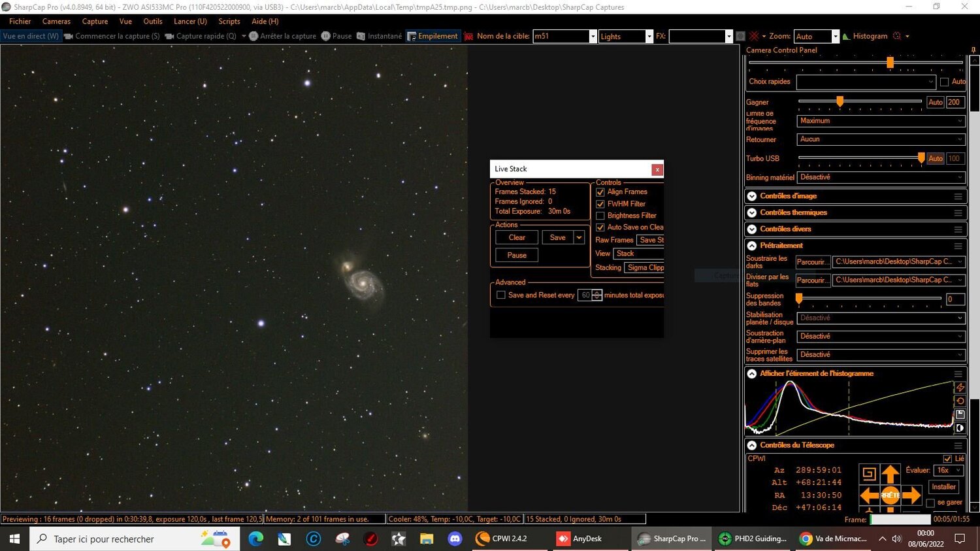Uncheck Auto Save on Clear
Viewport: 980px width, 551px height.
coord(600,227)
